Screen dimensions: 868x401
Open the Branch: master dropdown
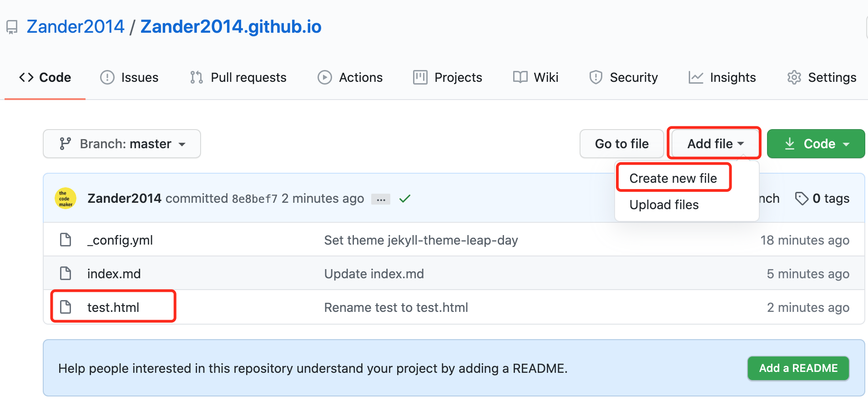point(122,144)
